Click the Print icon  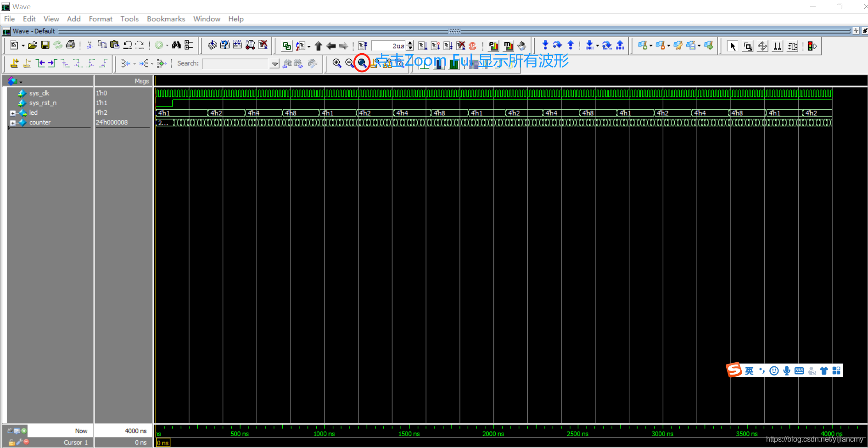coord(70,45)
